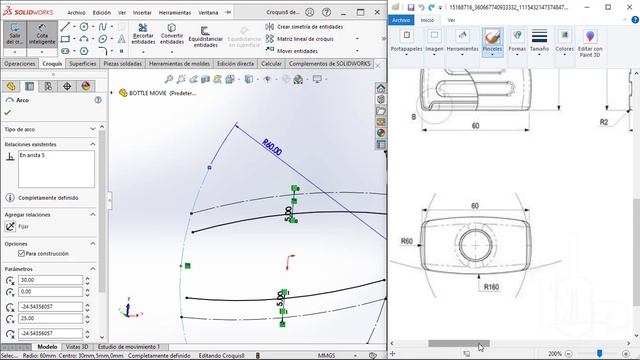Screen dimensions: 640x360
Task: Collapse Parámetros section
Action: tap(93, 269)
